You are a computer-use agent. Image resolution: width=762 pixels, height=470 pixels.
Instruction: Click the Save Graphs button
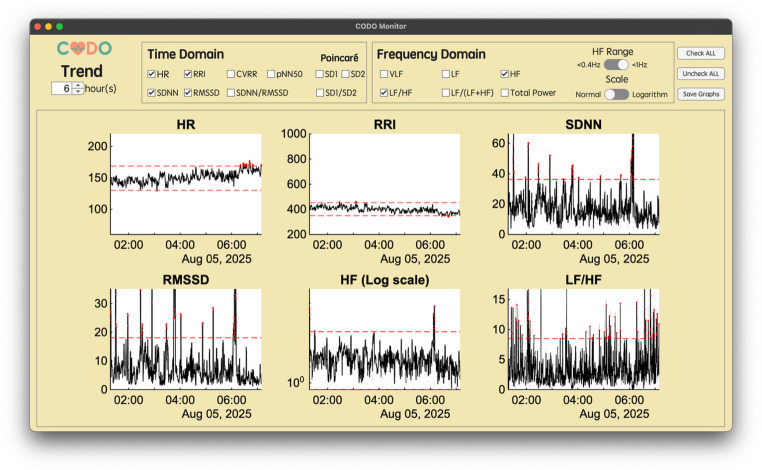tap(700, 94)
